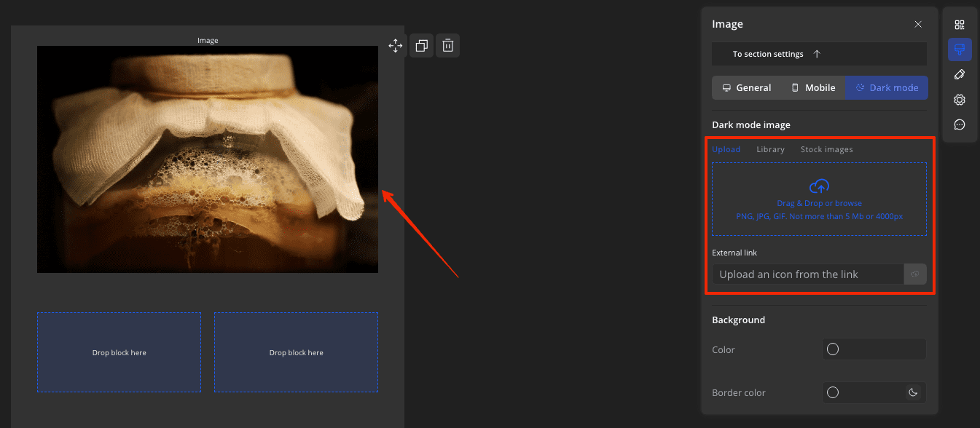
Task: Open the Upload image tab
Action: coord(726,149)
